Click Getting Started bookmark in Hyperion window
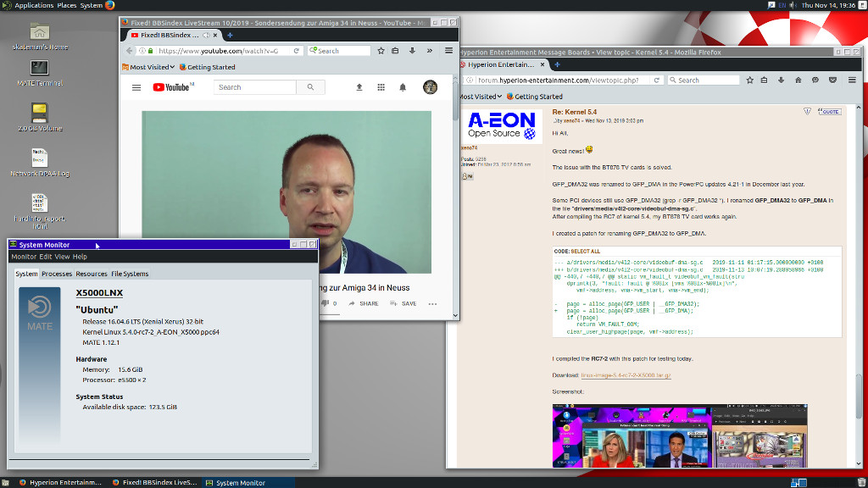The image size is (868, 488). point(534,97)
